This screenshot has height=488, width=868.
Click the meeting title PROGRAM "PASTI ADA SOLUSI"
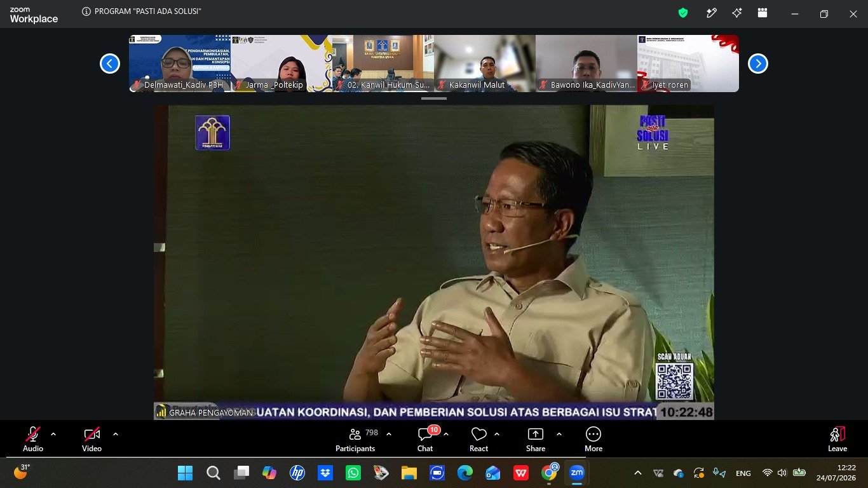click(147, 11)
